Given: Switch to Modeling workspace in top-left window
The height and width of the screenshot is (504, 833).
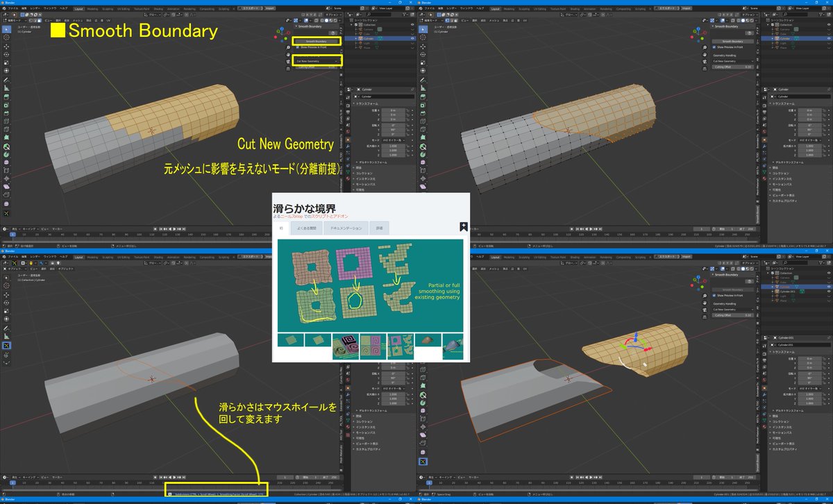Looking at the screenshot, I should (x=93, y=8).
